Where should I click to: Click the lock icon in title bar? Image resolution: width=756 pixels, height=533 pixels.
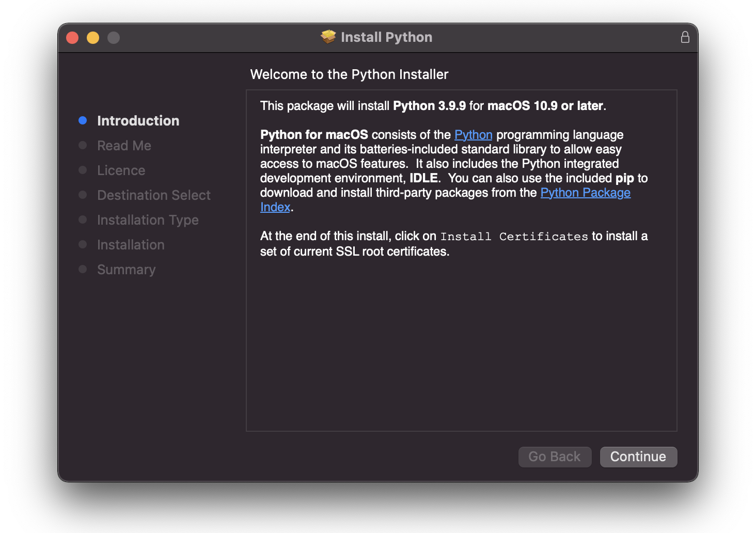(685, 37)
